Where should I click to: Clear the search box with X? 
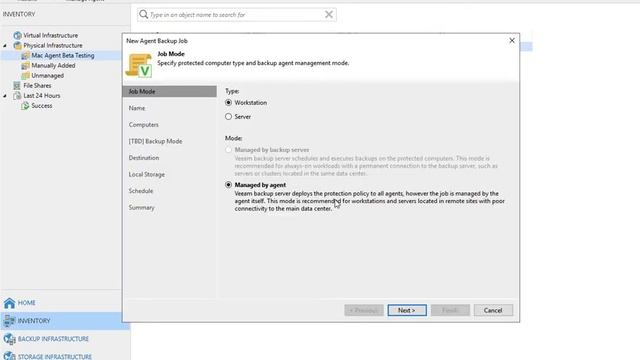329,15
